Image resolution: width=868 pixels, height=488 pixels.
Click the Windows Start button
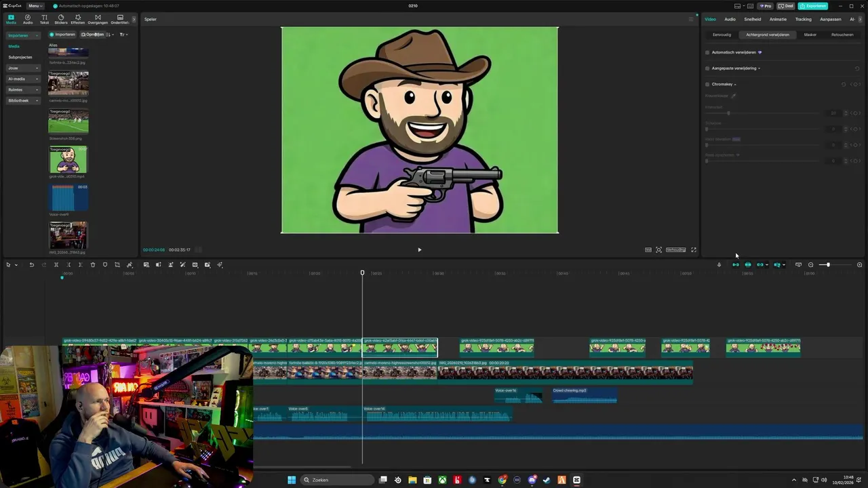[292, 480]
